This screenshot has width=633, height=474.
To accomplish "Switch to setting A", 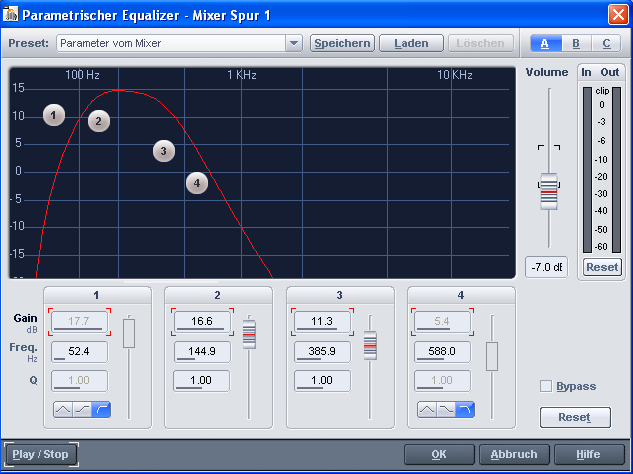I will coord(545,43).
